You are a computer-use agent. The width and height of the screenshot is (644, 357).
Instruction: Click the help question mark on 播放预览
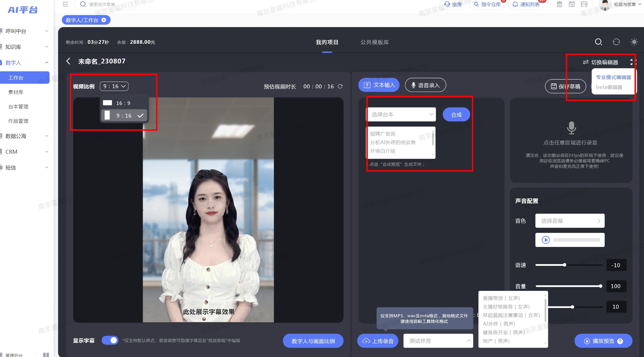620,341
